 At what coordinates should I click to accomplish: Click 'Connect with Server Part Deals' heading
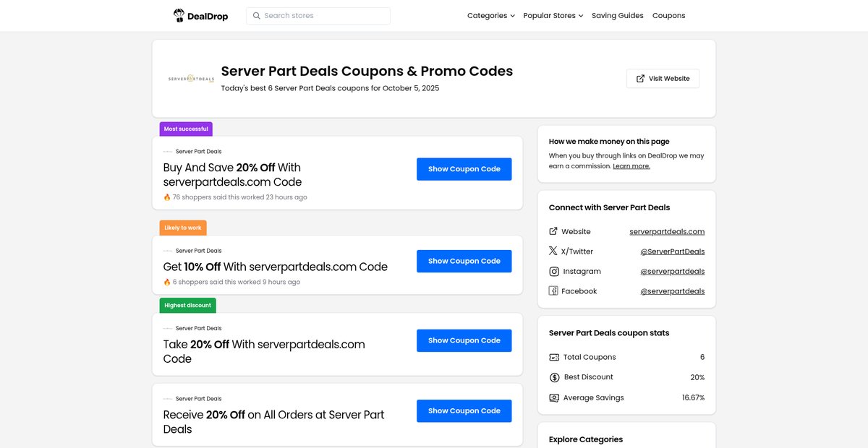pos(610,207)
